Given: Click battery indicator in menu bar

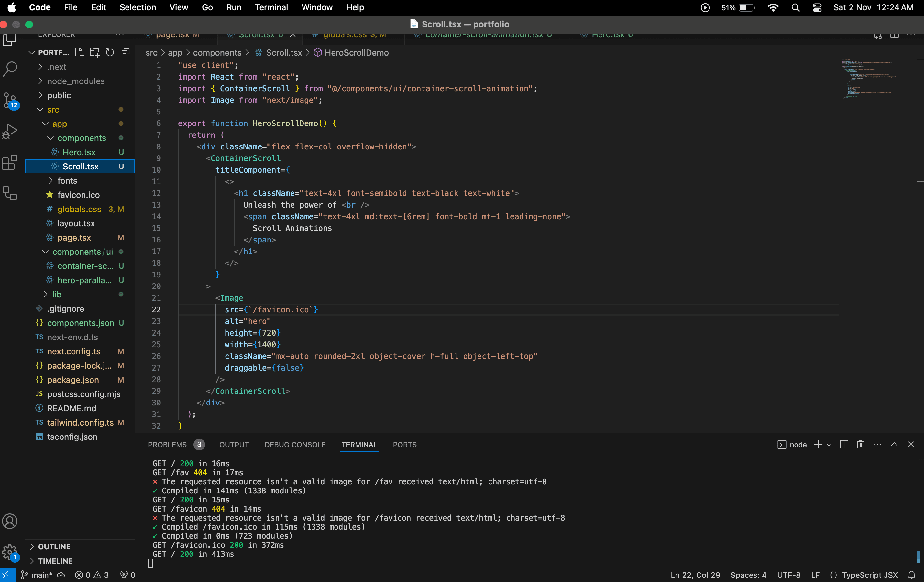Looking at the screenshot, I should click(x=738, y=8).
